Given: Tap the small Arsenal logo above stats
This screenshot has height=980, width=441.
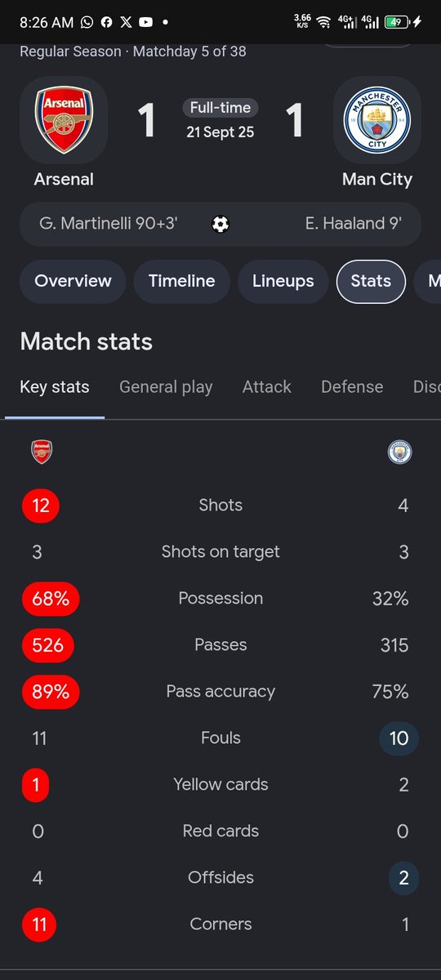Looking at the screenshot, I should click(x=42, y=452).
